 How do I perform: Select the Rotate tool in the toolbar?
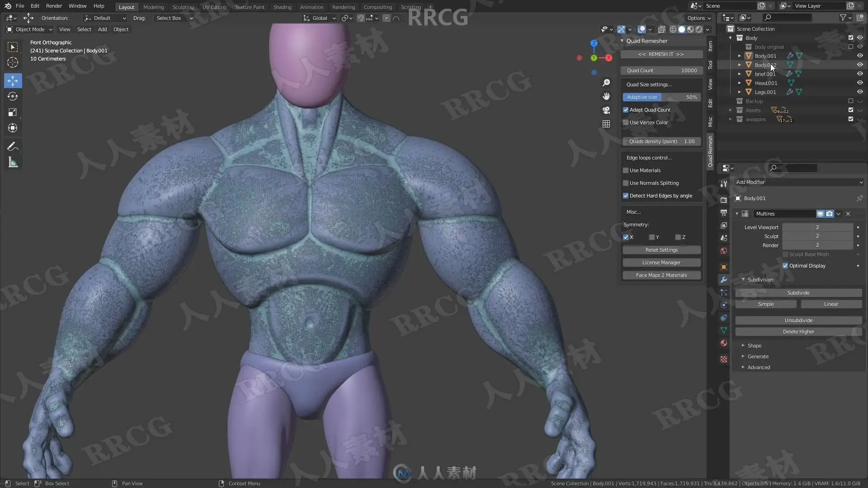click(x=13, y=97)
